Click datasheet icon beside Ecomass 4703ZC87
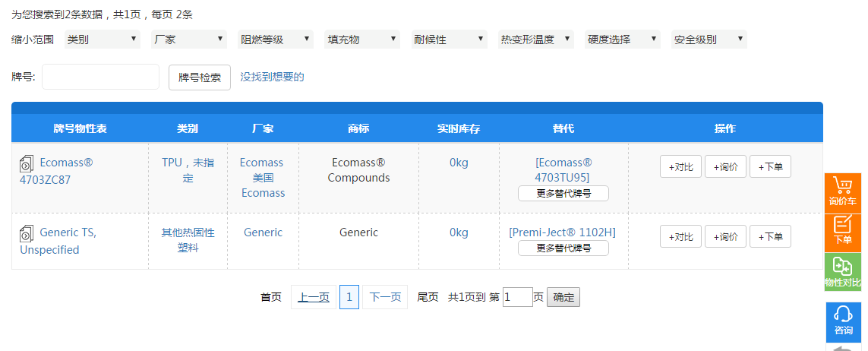 tap(27, 163)
